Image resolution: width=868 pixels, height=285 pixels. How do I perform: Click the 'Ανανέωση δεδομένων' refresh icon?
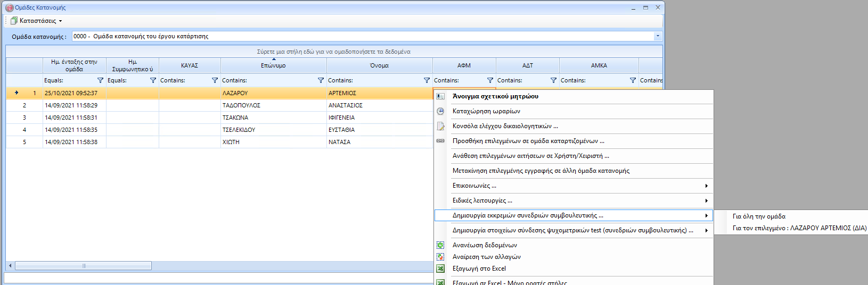pos(440,245)
